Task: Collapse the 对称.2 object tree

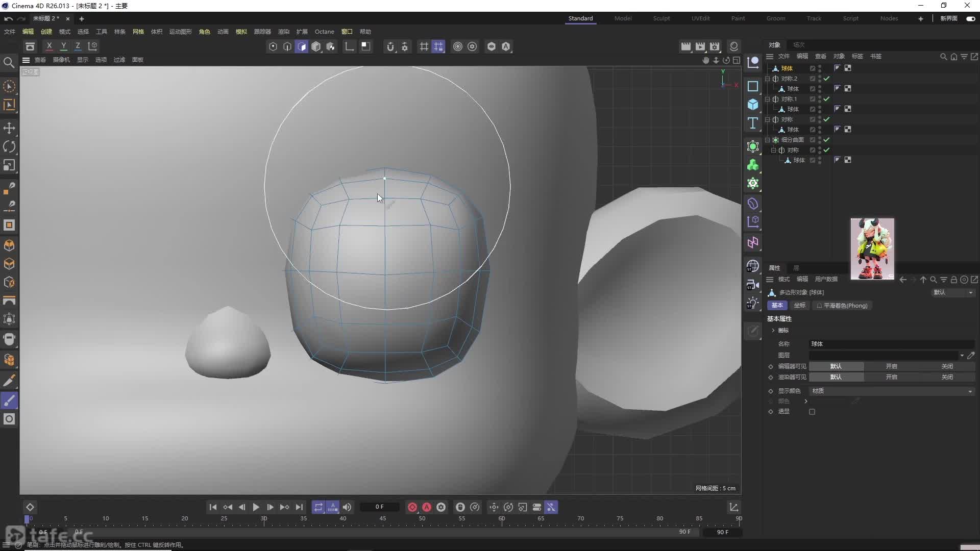Action: 767,79
